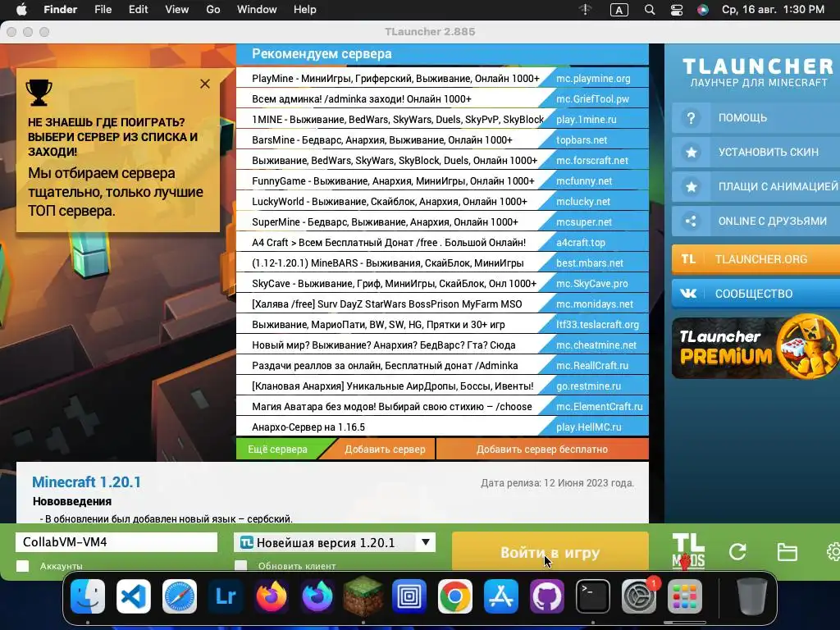
Task: Open System Preferences in the Dock
Action: [x=638, y=596]
